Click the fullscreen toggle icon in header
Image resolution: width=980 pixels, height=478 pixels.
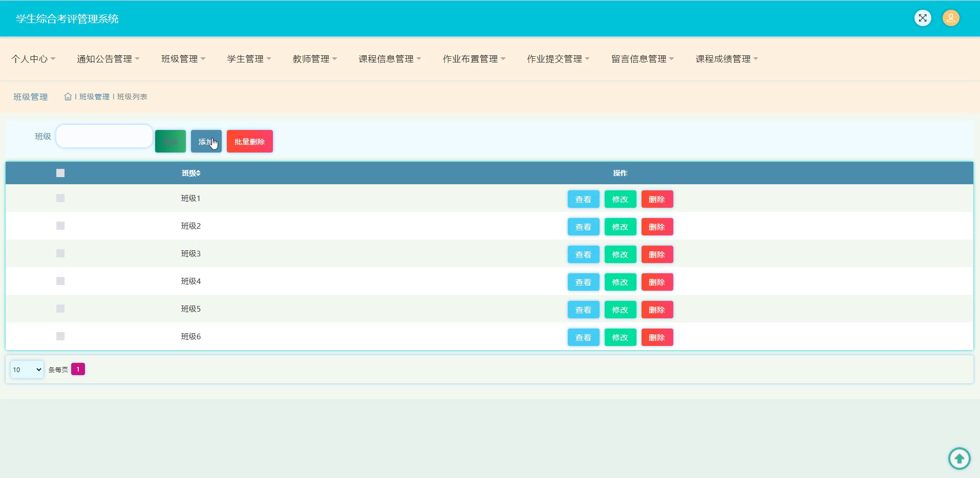[923, 18]
